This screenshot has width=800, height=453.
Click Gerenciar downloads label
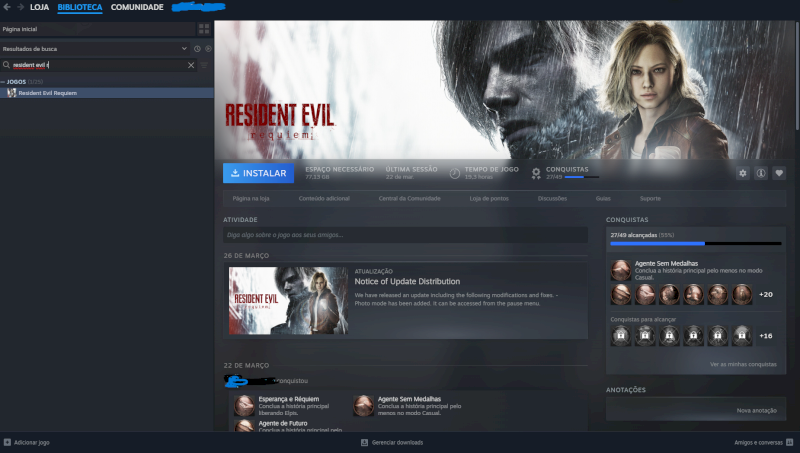click(x=397, y=442)
